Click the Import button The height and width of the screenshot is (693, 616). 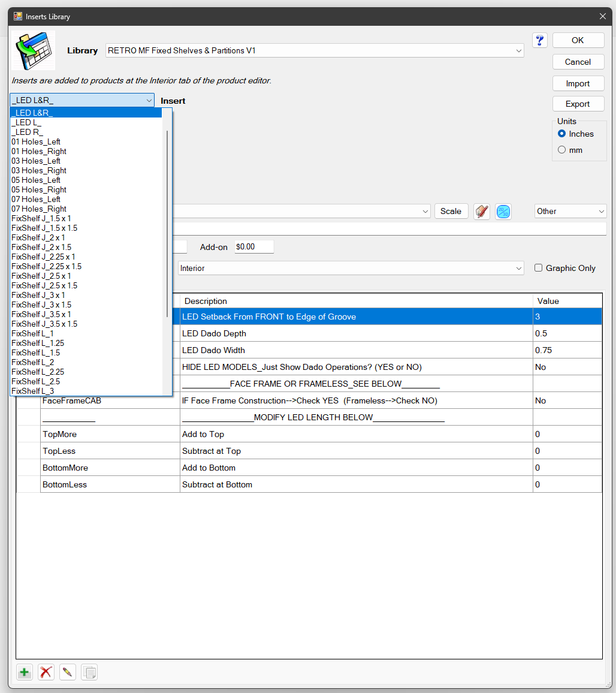(578, 83)
